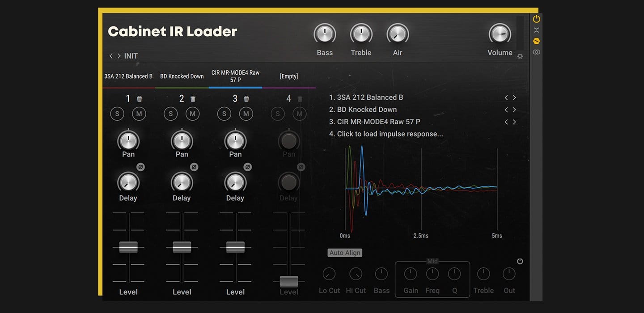Click the channel 1 Level fader
The height and width of the screenshot is (313, 644).
point(128,247)
